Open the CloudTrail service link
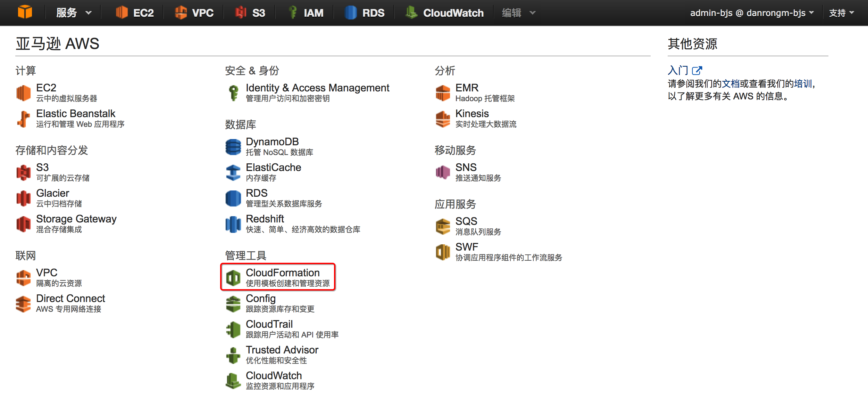Screen dimensions: 868x399 point(269,324)
